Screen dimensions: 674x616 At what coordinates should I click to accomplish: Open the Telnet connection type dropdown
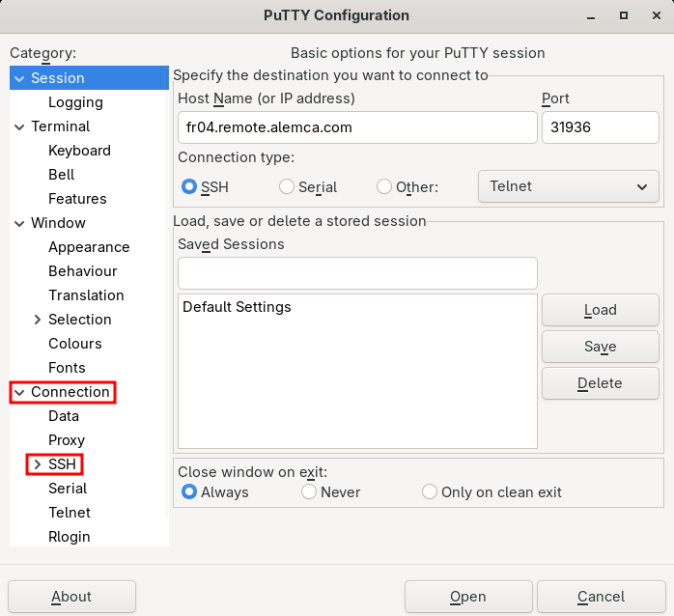click(568, 186)
